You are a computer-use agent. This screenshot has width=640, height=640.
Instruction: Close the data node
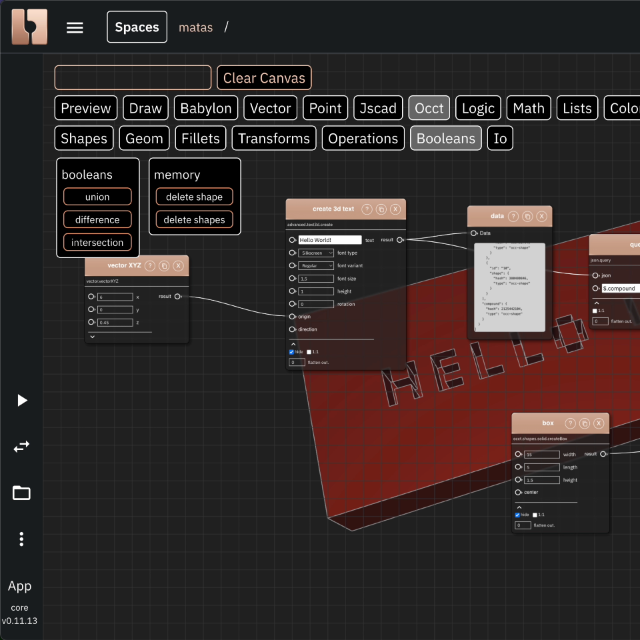tap(541, 216)
